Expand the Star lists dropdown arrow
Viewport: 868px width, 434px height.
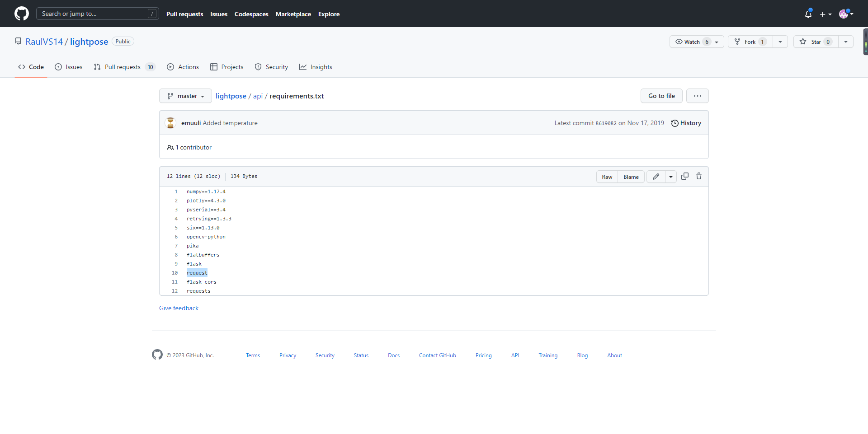click(x=846, y=42)
